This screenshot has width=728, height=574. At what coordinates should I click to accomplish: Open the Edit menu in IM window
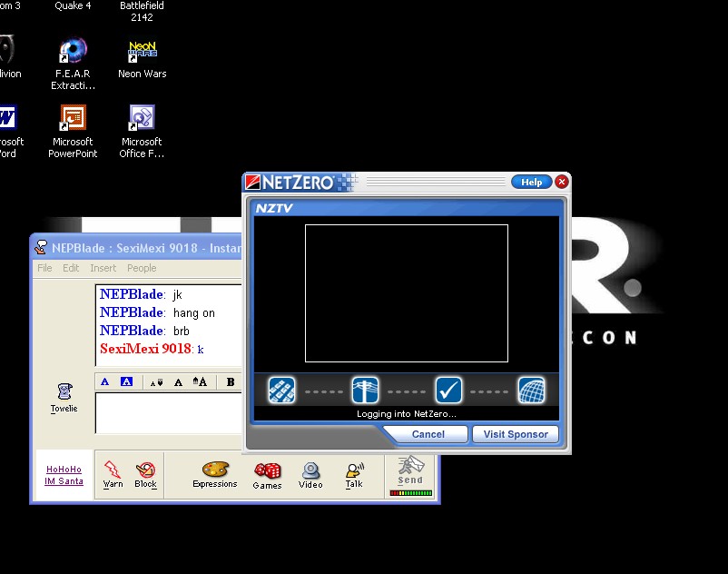pyautogui.click(x=71, y=268)
